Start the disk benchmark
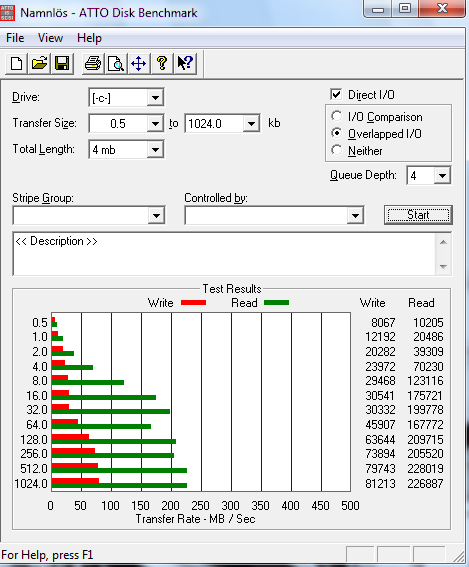 [418, 215]
